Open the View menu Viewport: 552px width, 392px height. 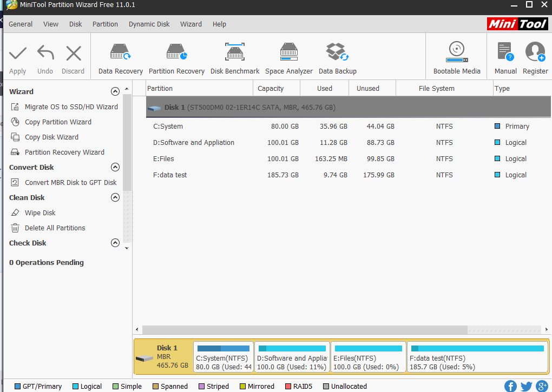[51, 24]
